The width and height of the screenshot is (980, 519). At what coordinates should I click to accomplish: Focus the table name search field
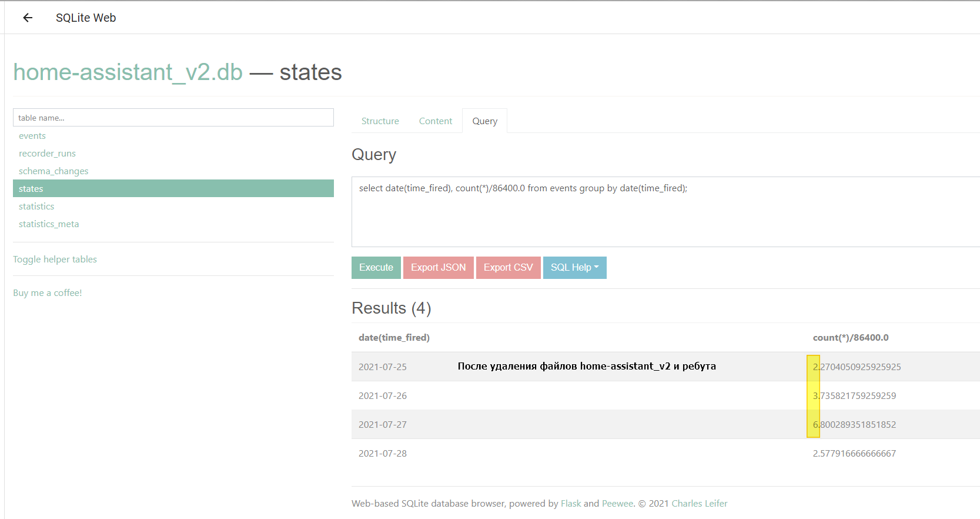[173, 118]
